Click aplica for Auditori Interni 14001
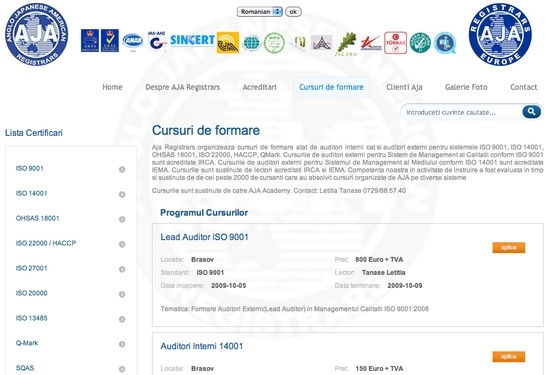This screenshot has height=375, width=550. [x=509, y=357]
